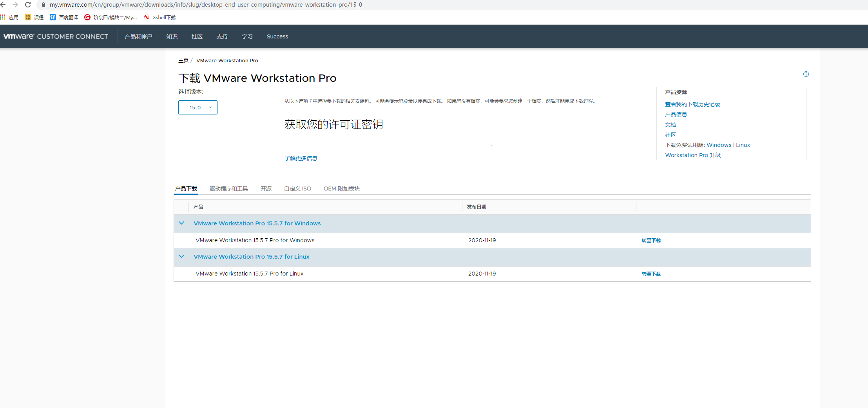Collapse the Workstation Pro 15.5.7 for Windows group
Viewport: 868px width, 408px height.
point(181,223)
